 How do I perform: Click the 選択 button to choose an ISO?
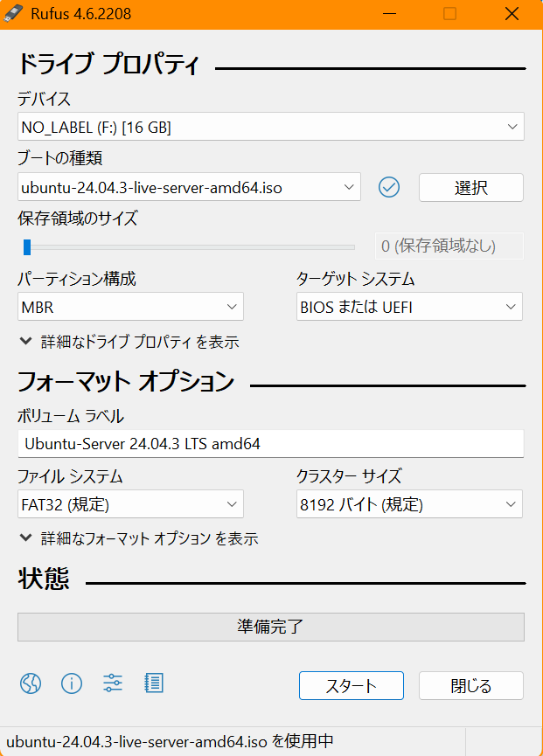tap(470, 187)
